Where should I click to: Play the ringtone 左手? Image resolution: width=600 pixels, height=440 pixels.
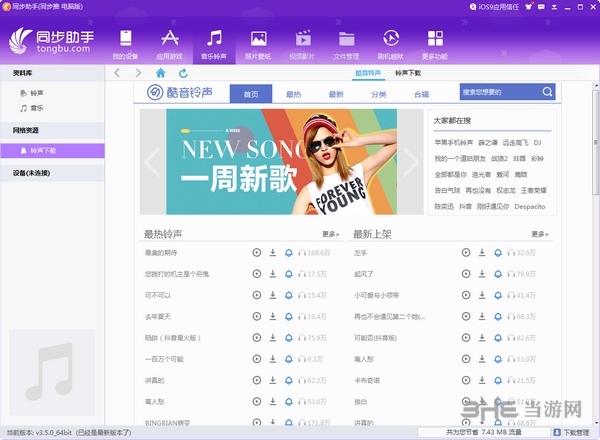click(x=466, y=253)
